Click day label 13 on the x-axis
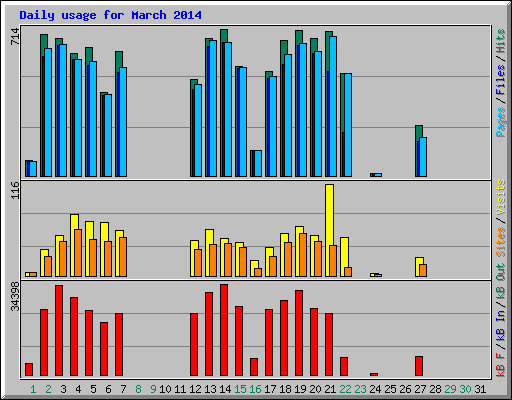The height and width of the screenshot is (400, 512). click(x=210, y=389)
